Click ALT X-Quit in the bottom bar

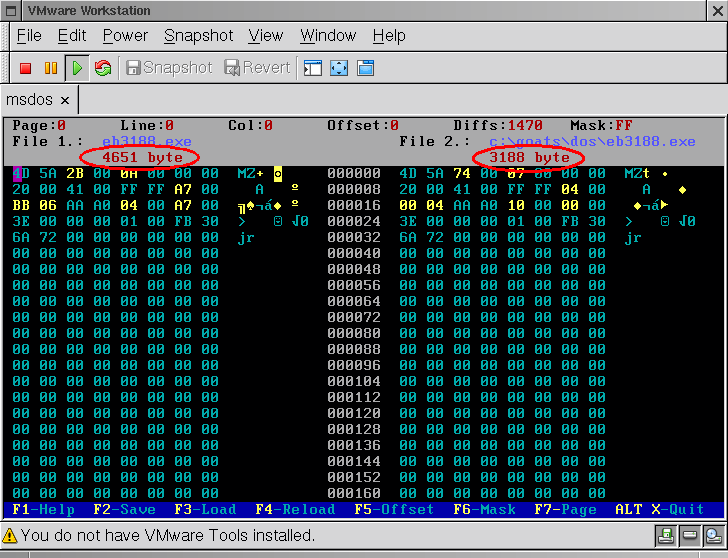pos(660,510)
